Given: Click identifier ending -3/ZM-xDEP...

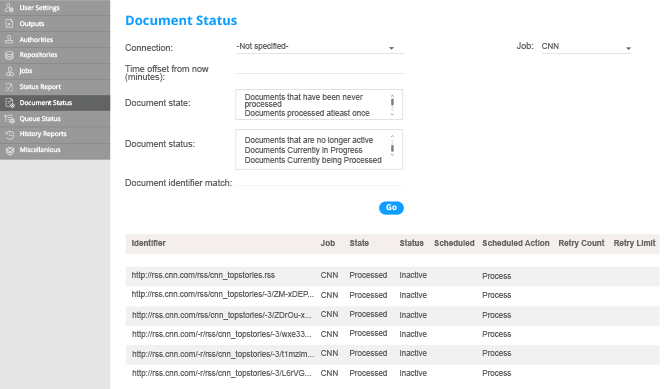Looking at the screenshot, I should coord(223,294).
